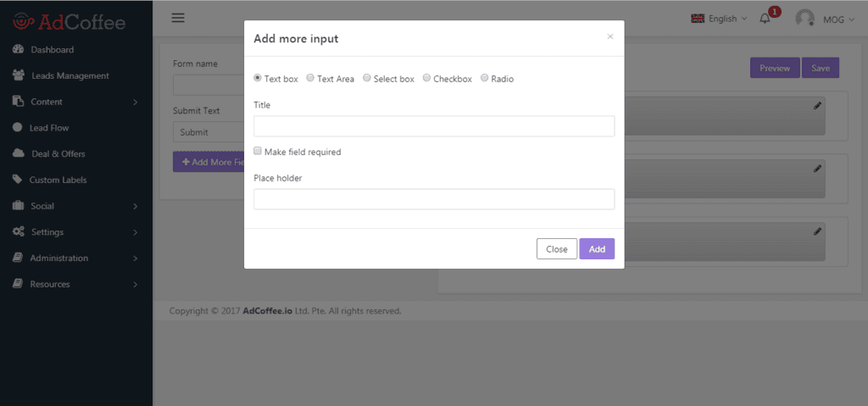This screenshot has width=868, height=406.
Task: Open the notifications bell icon
Action: (x=765, y=19)
